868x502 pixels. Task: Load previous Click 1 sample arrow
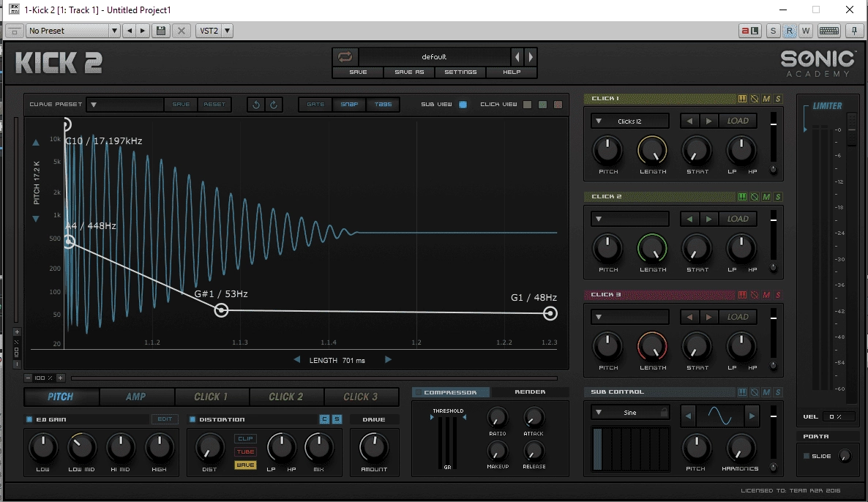[x=689, y=121]
